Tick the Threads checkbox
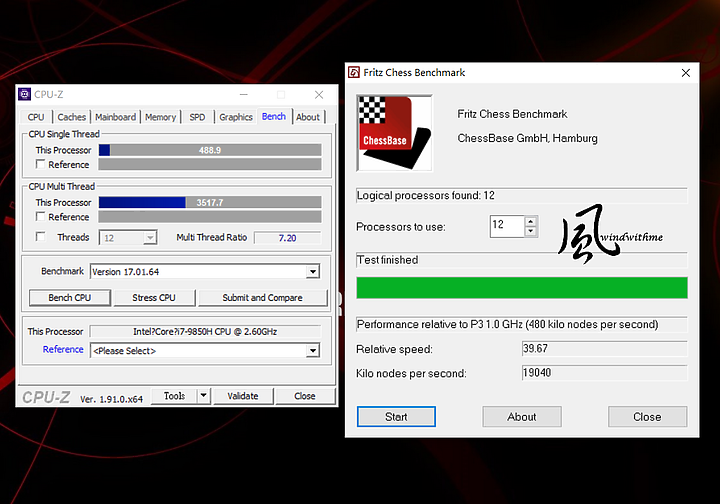Viewport: 720px width, 504px height. 40,236
